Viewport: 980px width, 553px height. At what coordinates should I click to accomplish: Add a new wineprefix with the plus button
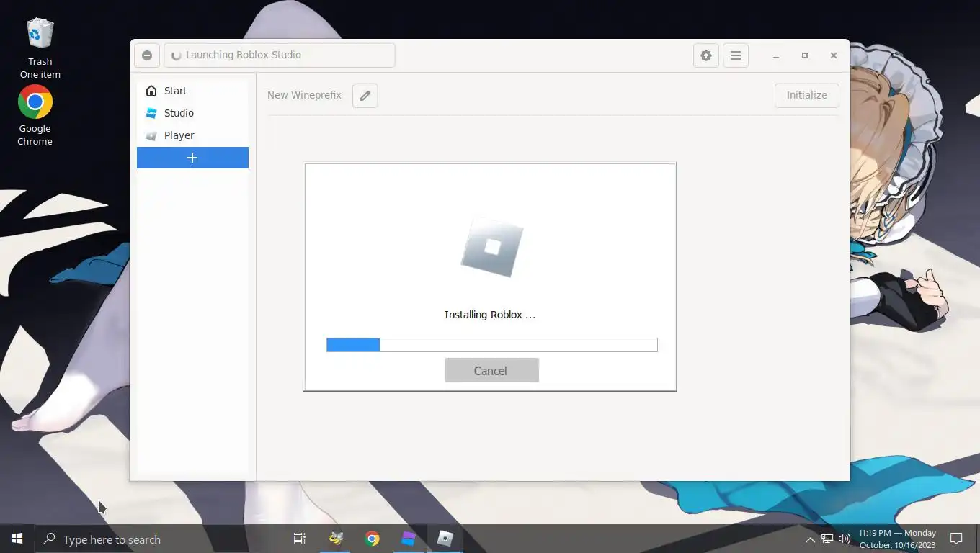(x=192, y=158)
